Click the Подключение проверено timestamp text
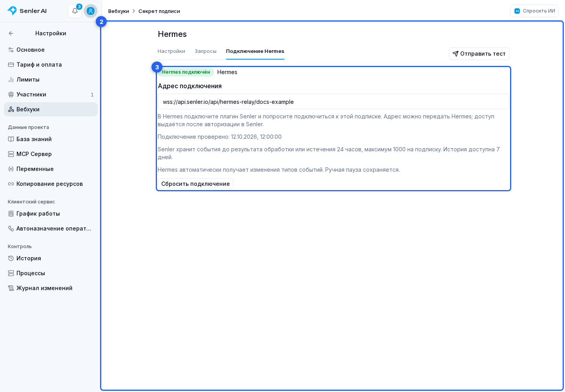Viewport: 565px width, 392px height. pyautogui.click(x=220, y=137)
